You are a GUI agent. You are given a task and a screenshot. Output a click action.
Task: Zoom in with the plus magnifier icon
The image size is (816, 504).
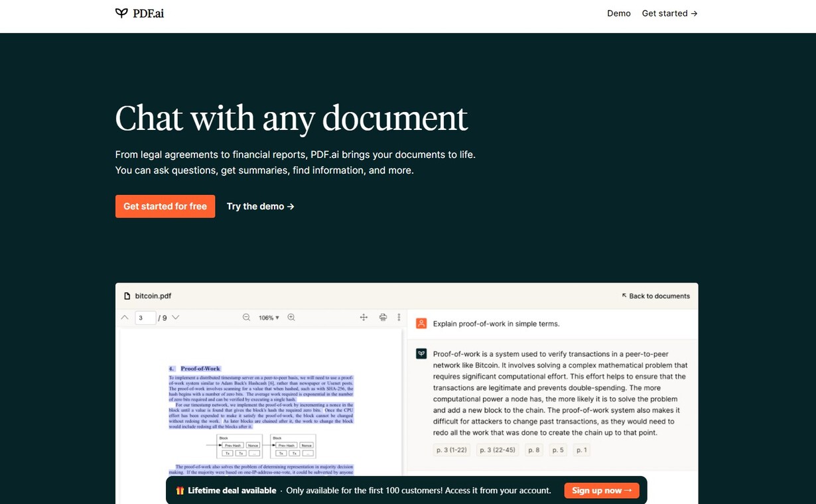[291, 318]
